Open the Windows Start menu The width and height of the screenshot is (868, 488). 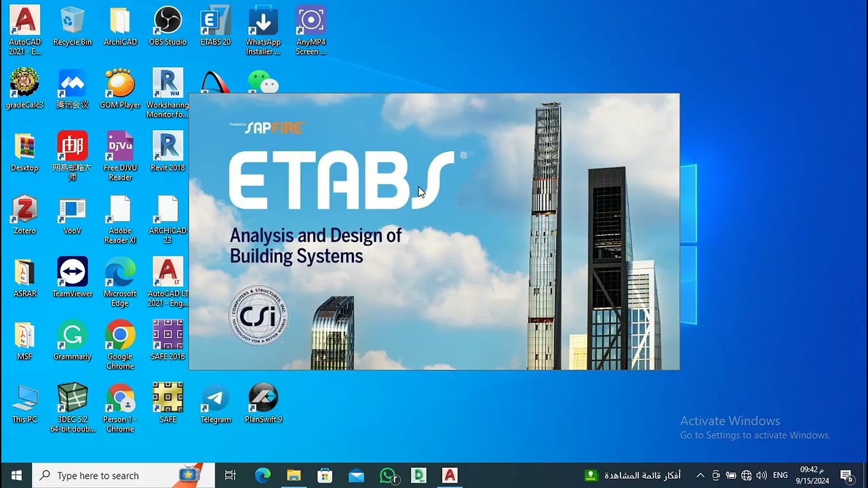pos(16,476)
